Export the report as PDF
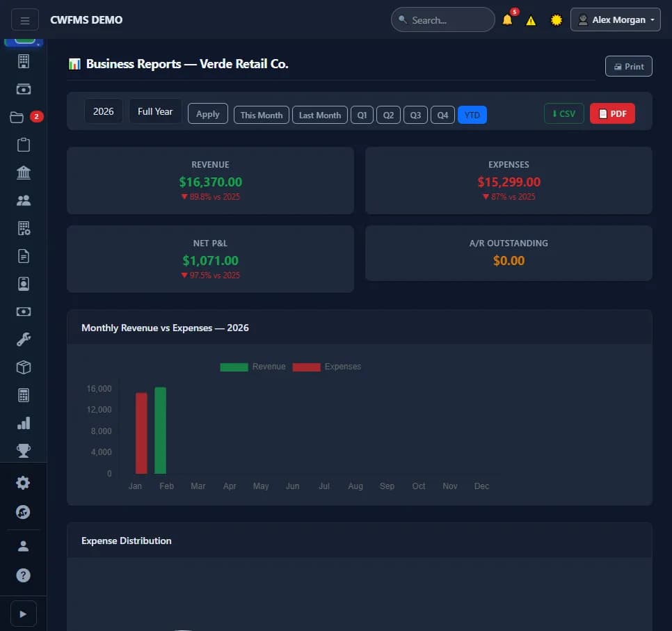The height and width of the screenshot is (631, 672). pyautogui.click(x=612, y=113)
